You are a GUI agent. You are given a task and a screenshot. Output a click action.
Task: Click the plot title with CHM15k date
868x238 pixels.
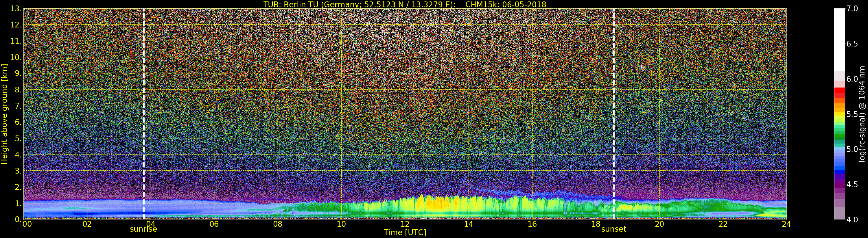click(x=405, y=4)
